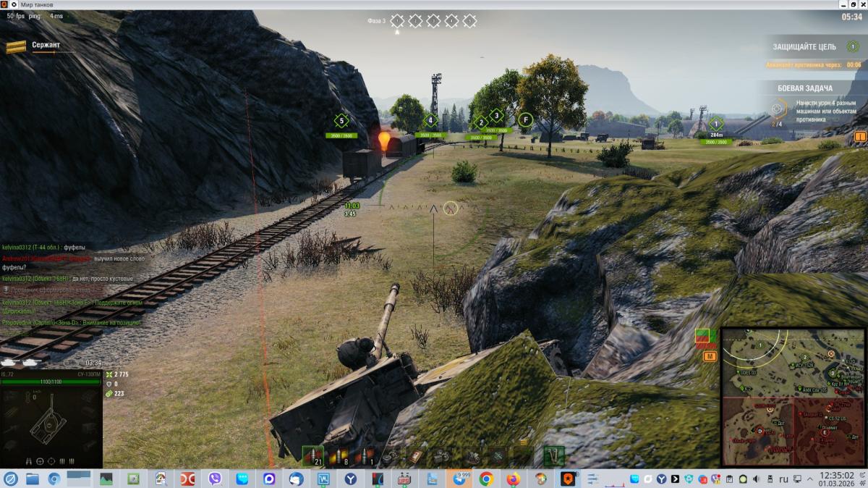Open the ru keyboard layout switcher

pyautogui.click(x=783, y=479)
